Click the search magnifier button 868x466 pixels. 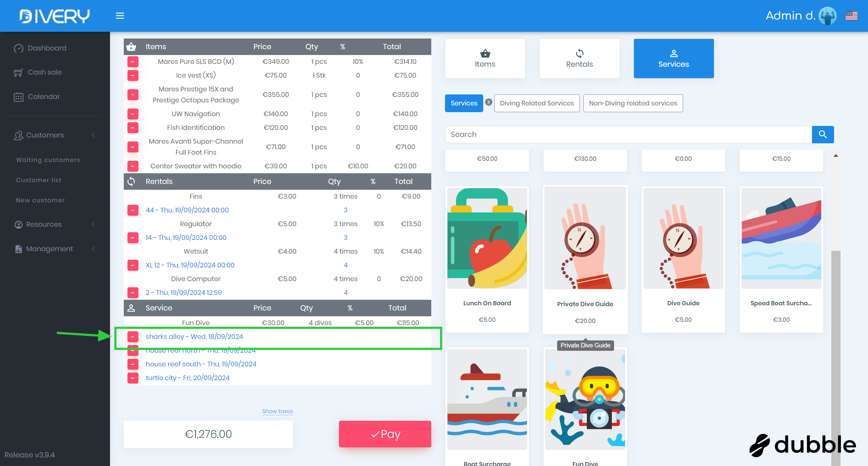point(822,134)
